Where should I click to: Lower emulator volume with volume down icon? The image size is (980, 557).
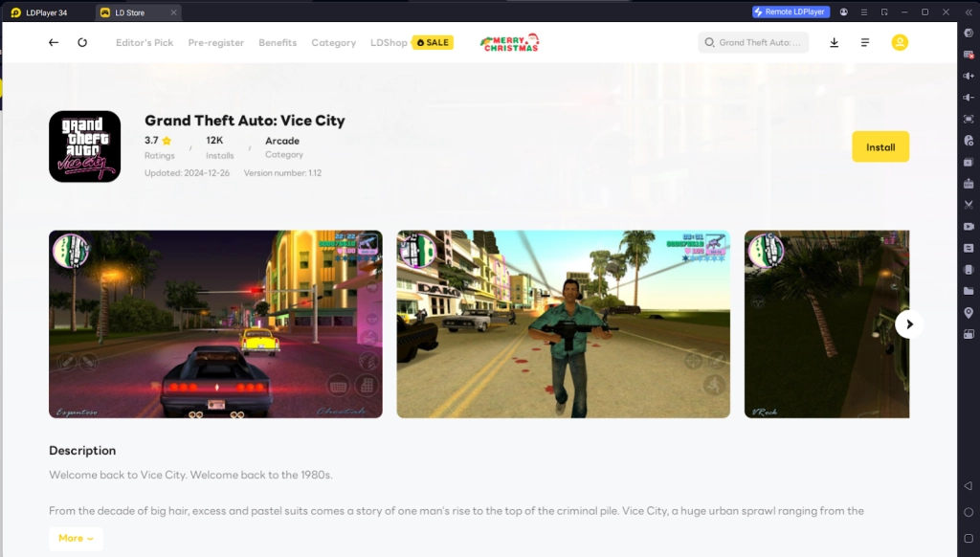pos(969,99)
